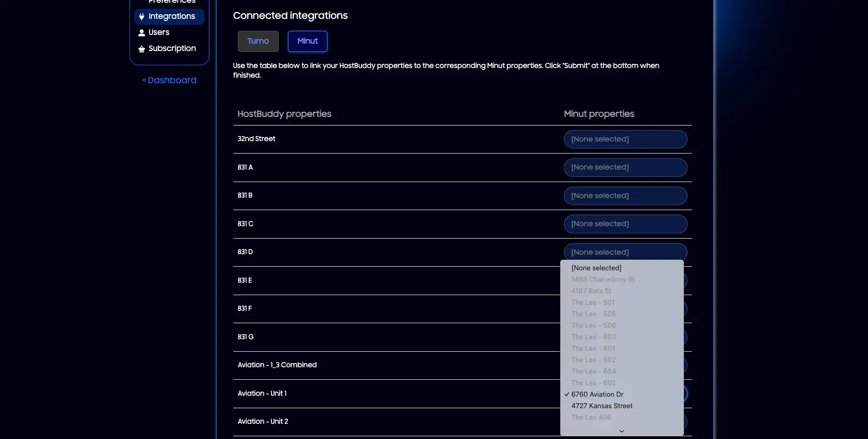Image resolution: width=868 pixels, height=439 pixels.
Task: Select 1468 Chalcedony St option
Action: pyautogui.click(x=622, y=279)
